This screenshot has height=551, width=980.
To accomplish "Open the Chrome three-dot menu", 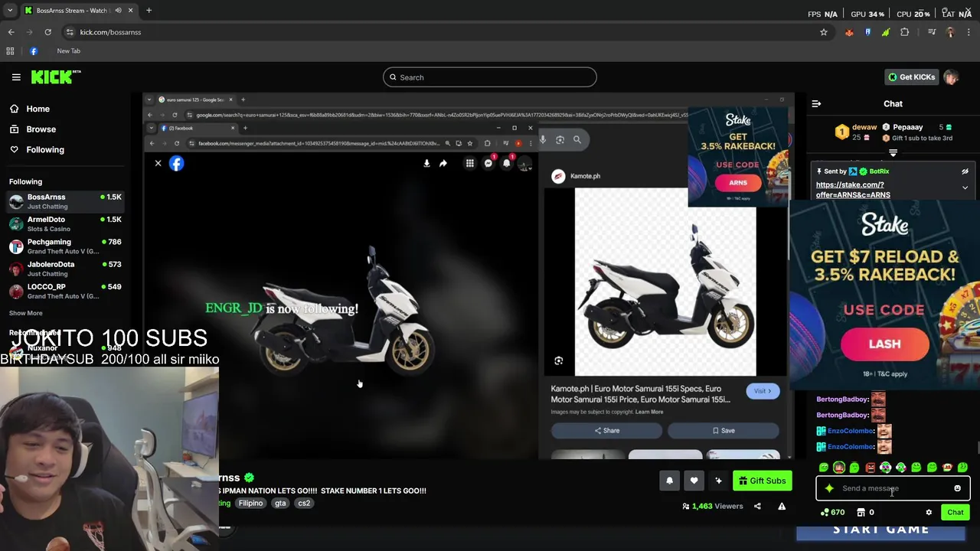I will coord(969,32).
